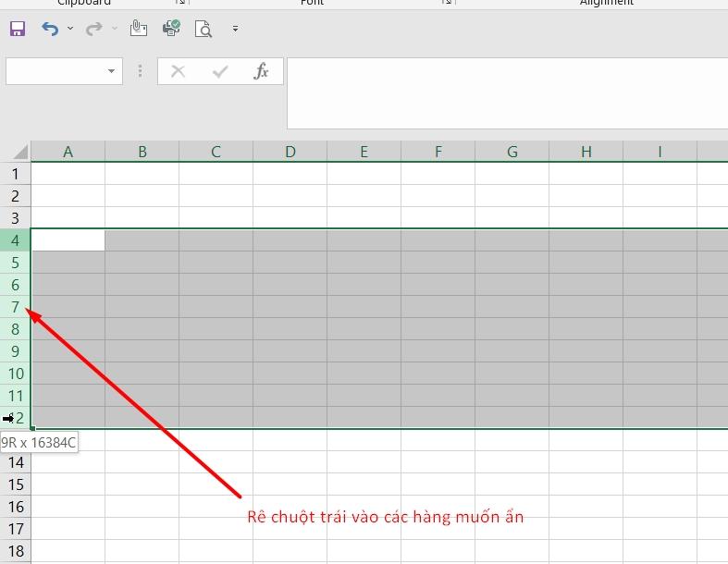Screen dimensions: 728x564
Task: Expand the Name Box dropdown arrow
Action: tap(111, 71)
